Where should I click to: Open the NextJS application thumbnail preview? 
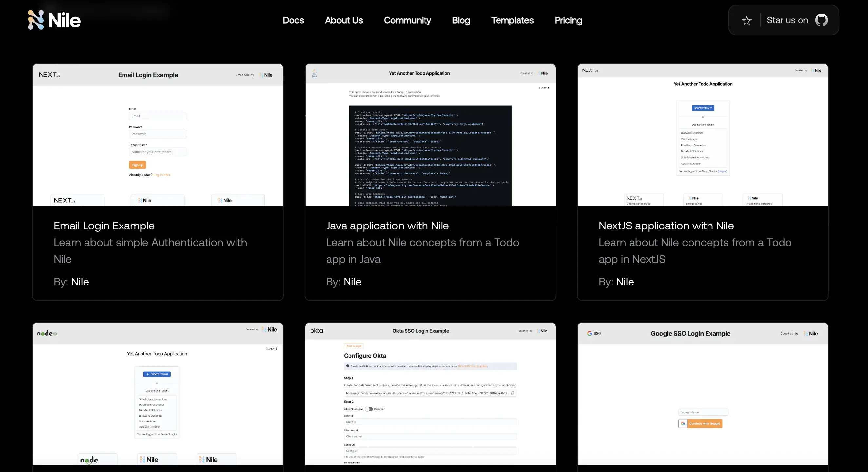tap(703, 135)
